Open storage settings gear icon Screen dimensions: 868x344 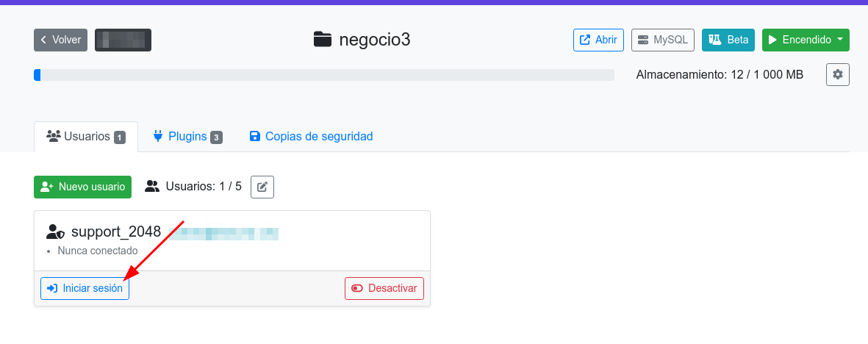point(838,74)
